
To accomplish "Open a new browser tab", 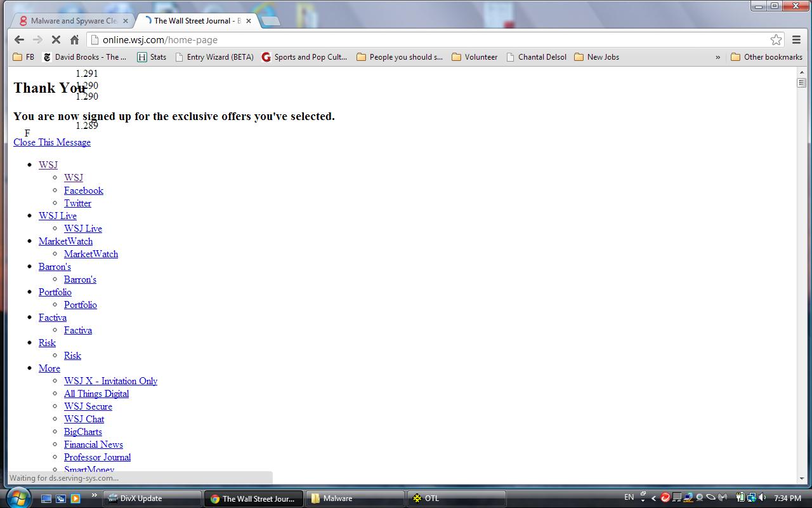I will 270,21.
